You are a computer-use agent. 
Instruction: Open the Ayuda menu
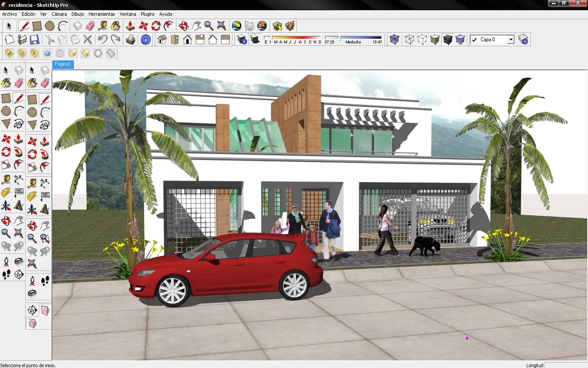pos(165,14)
